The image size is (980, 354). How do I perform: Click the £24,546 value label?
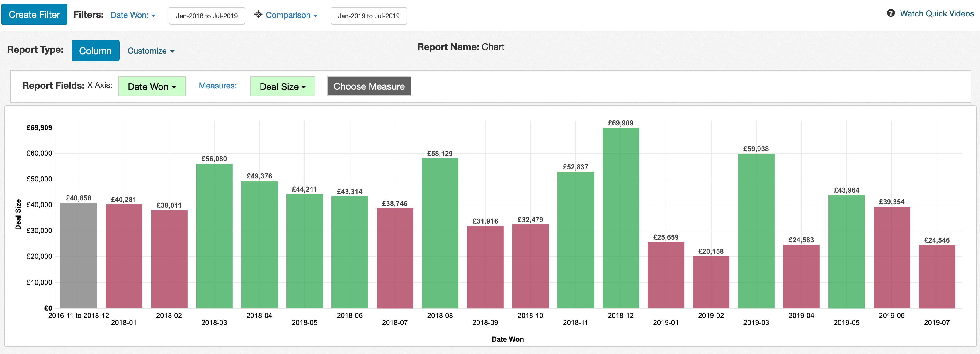937,240
